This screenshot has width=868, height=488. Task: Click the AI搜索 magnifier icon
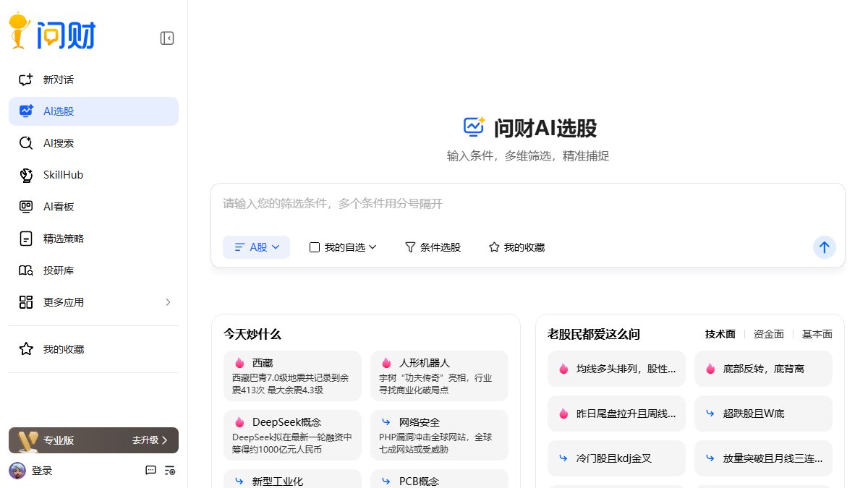(x=26, y=143)
